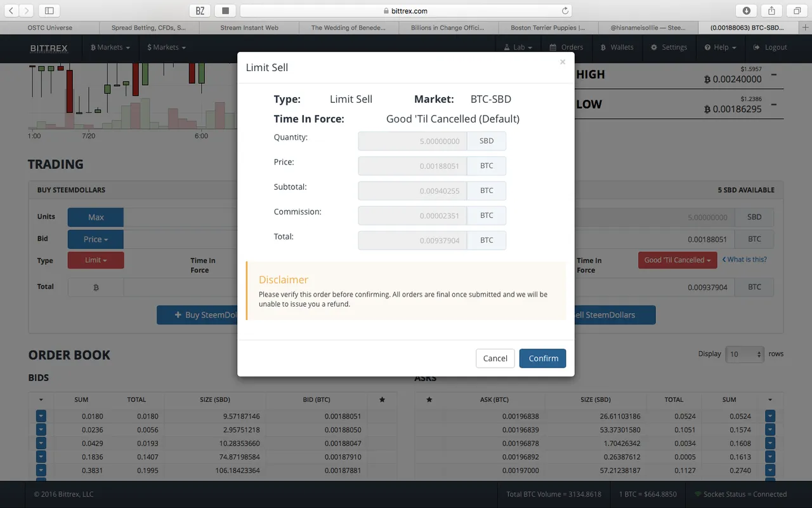Screen dimensions: 812x508
Task: Switch to Boston Terrier Puppies tab
Action: point(548,28)
